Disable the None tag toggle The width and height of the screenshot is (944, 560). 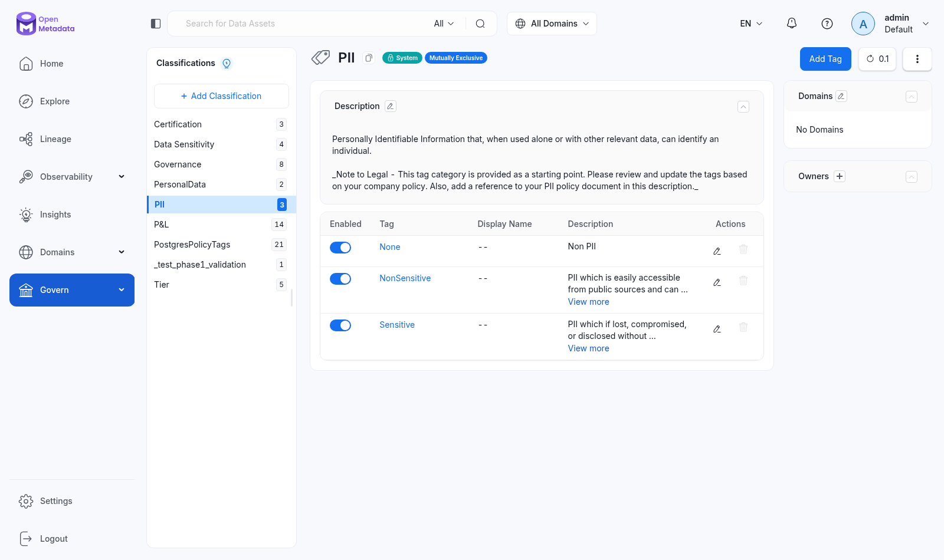[x=340, y=248]
